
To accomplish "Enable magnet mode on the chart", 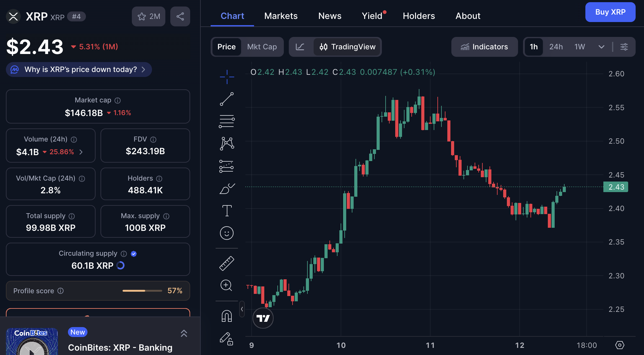I will 227,315.
